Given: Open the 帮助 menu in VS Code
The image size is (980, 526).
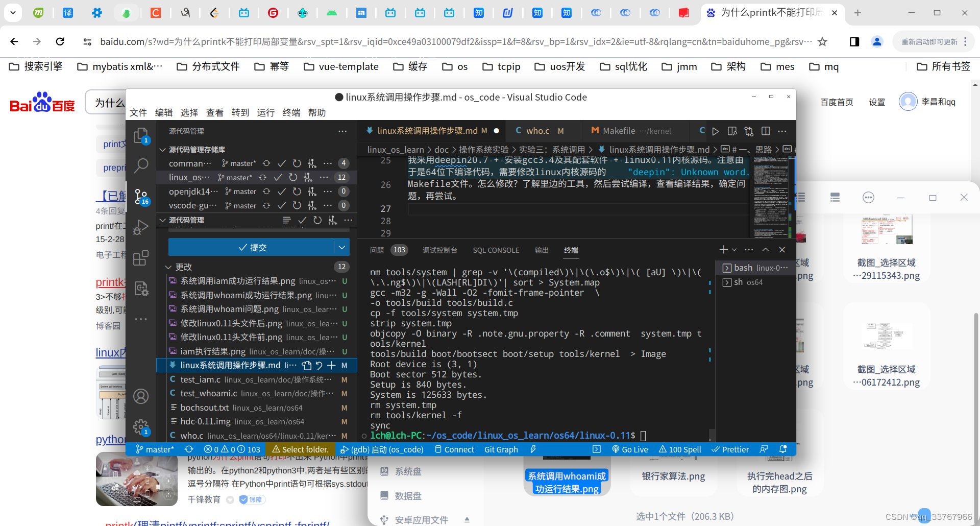Looking at the screenshot, I should 317,113.
